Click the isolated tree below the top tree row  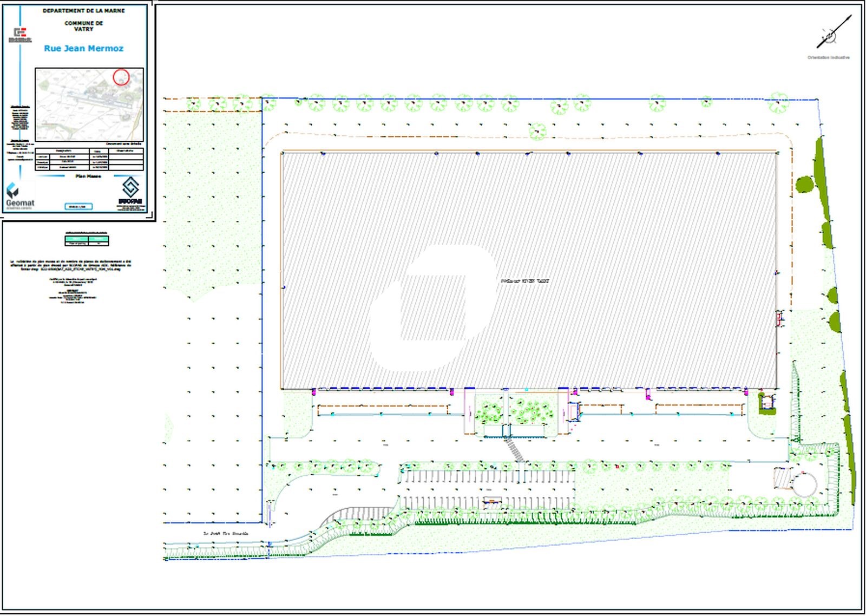[x=537, y=130]
